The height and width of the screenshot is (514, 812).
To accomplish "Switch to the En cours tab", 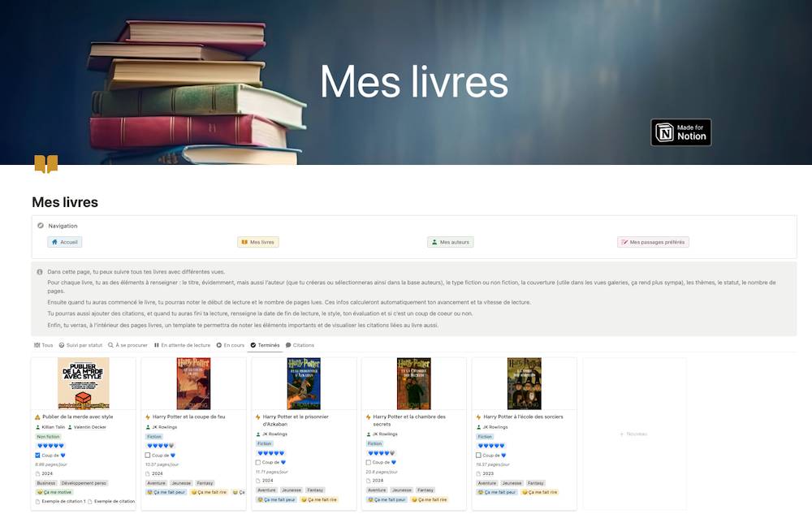I will pos(231,345).
